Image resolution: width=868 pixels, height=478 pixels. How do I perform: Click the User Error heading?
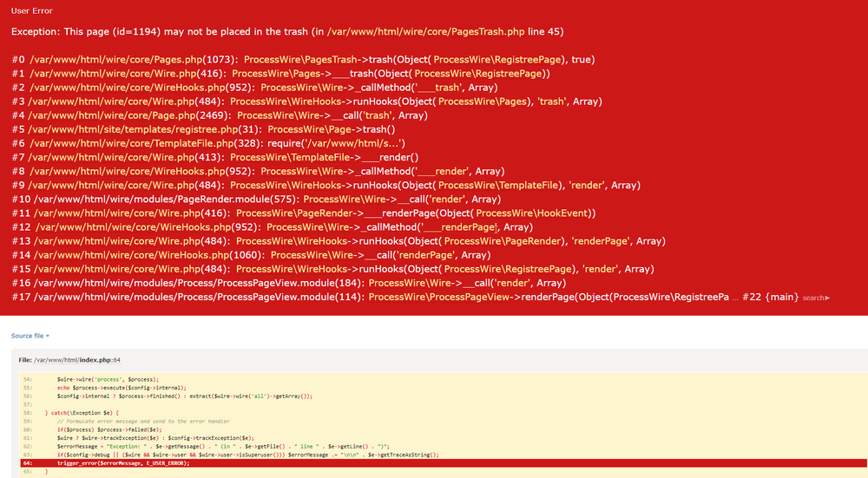[x=31, y=10]
